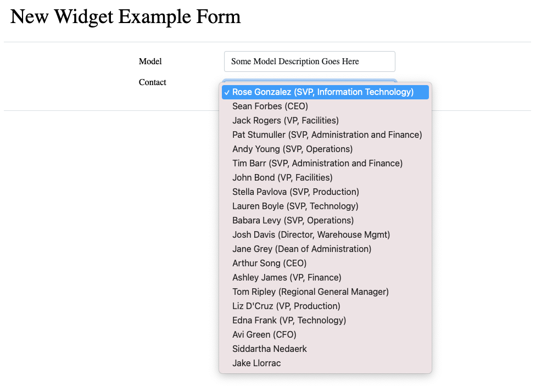Select Jake Llorrac at the bottom of the list
Image resolution: width=536 pixels, height=392 pixels.
256,363
